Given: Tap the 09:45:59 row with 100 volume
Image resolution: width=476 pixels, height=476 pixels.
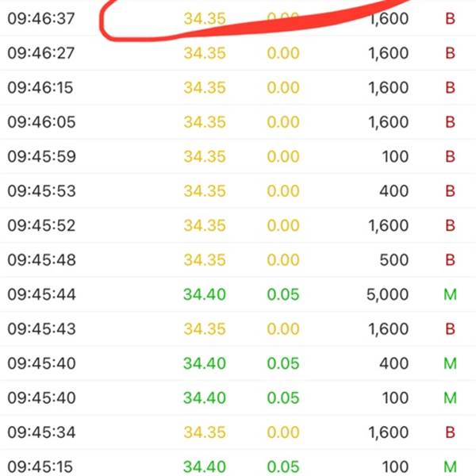Looking at the screenshot, I should click(238, 156).
